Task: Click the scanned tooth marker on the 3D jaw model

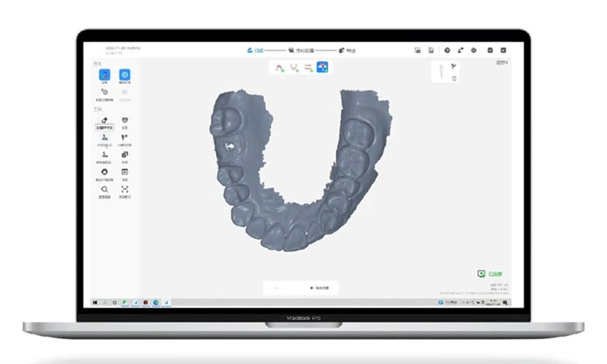Action: pyautogui.click(x=229, y=146)
